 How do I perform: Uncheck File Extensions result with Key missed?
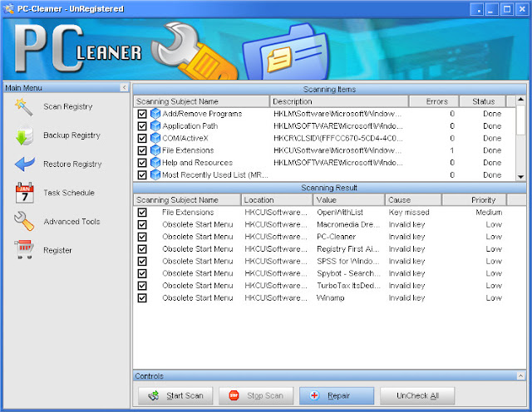coord(142,213)
